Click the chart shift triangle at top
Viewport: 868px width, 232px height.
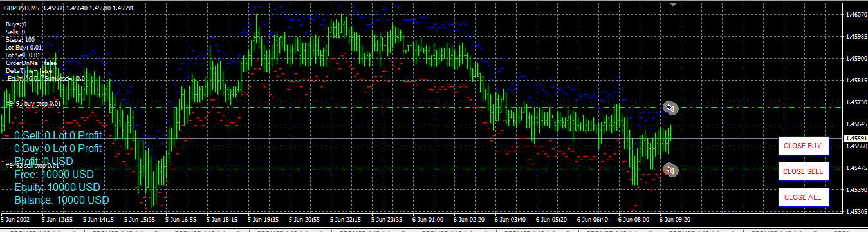coord(673,5)
